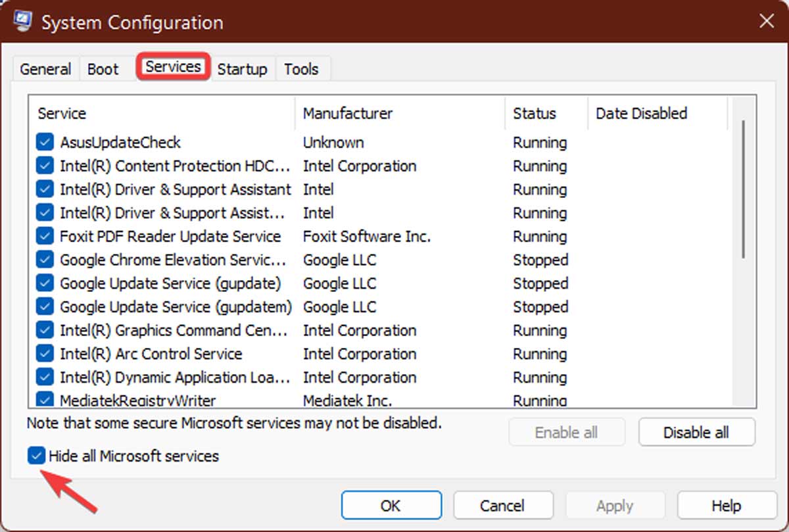Uncheck the AsusUpdateCheck service
This screenshot has width=789, height=532.
click(44, 142)
